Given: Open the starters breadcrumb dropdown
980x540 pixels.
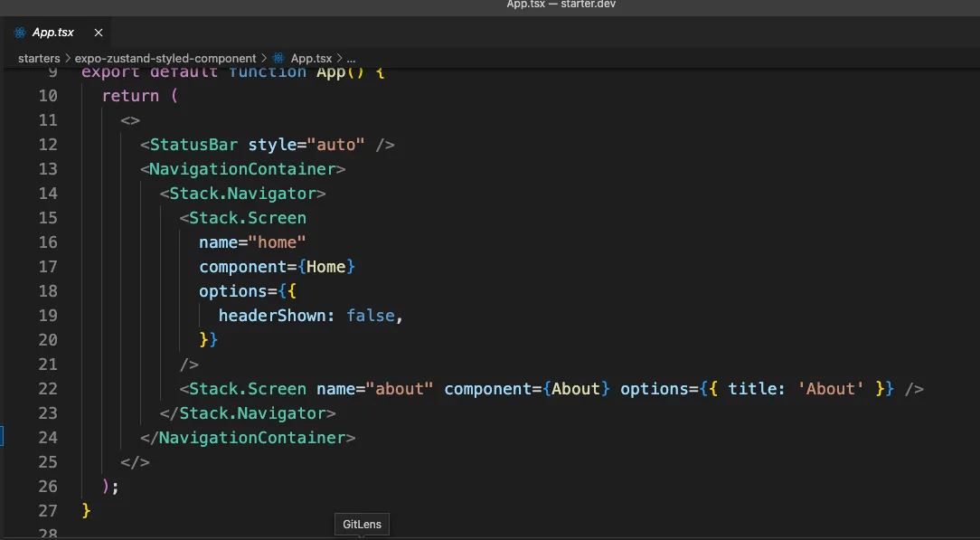Looking at the screenshot, I should tap(42, 57).
